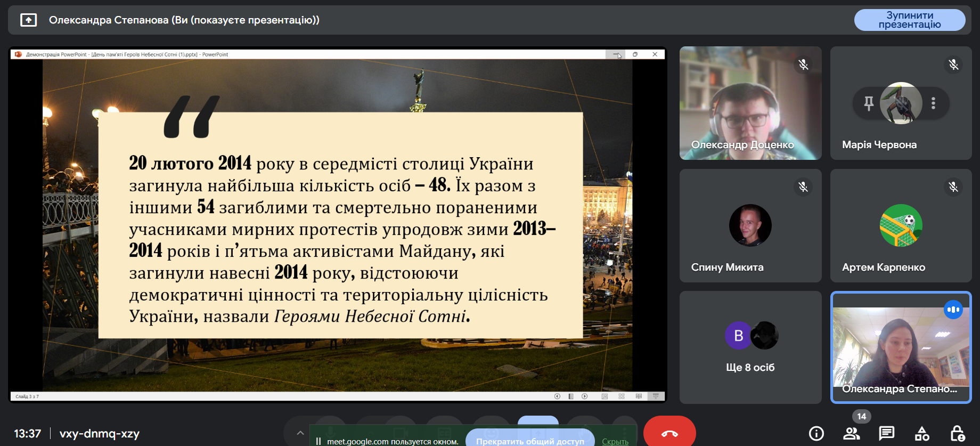Click the Скрыть link in sharing bar
Viewport: 980px width, 446px height.
[615, 441]
